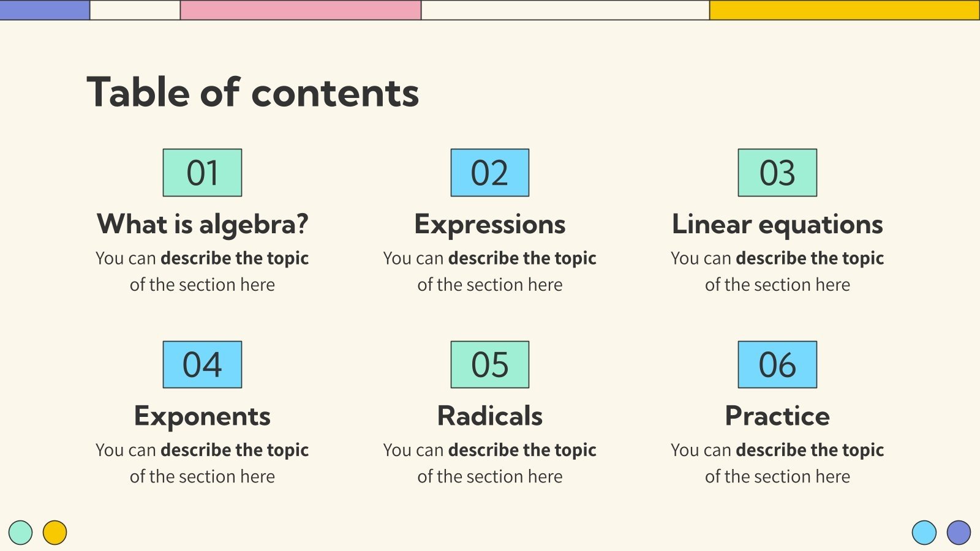Screen dimensions: 980x551
Task: Click the mint green circle
Action: tap(21, 533)
